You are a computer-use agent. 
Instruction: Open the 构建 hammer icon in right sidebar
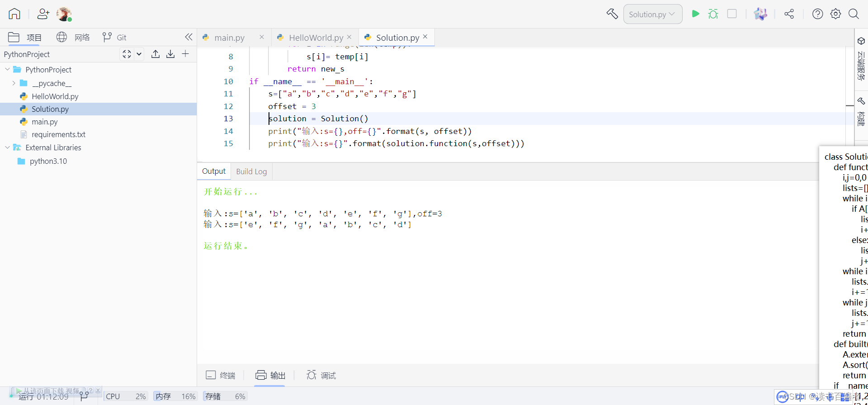(861, 101)
